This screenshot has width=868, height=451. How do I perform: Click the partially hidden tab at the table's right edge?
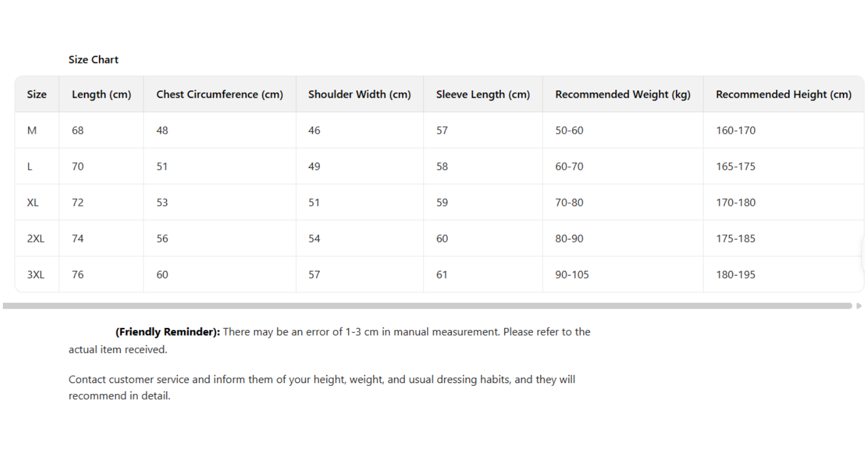click(864, 256)
